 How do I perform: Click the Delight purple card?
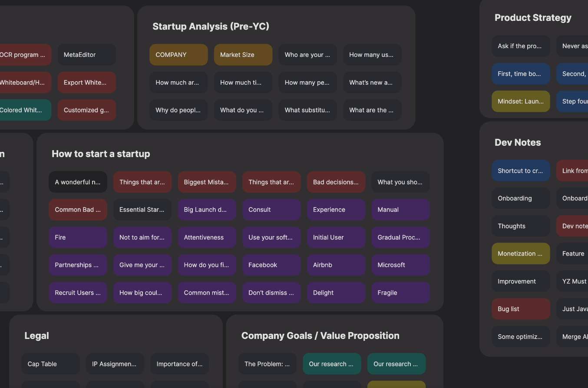click(336, 293)
